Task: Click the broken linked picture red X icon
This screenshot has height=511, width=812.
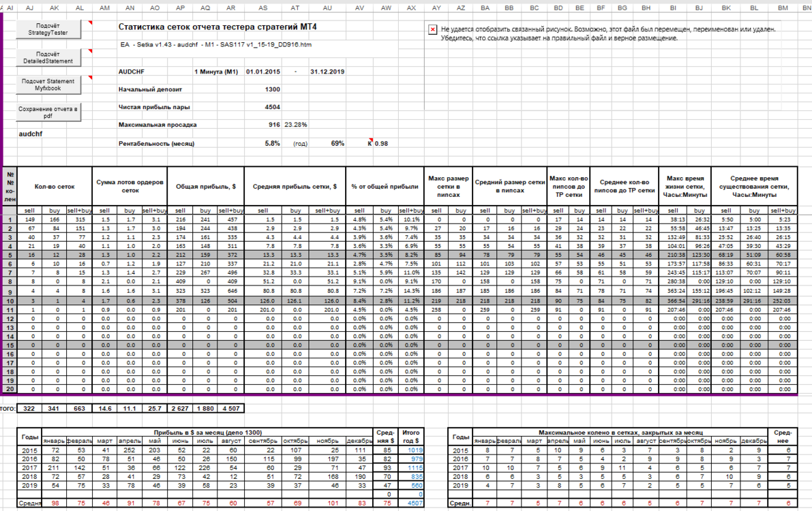Action: tap(432, 29)
